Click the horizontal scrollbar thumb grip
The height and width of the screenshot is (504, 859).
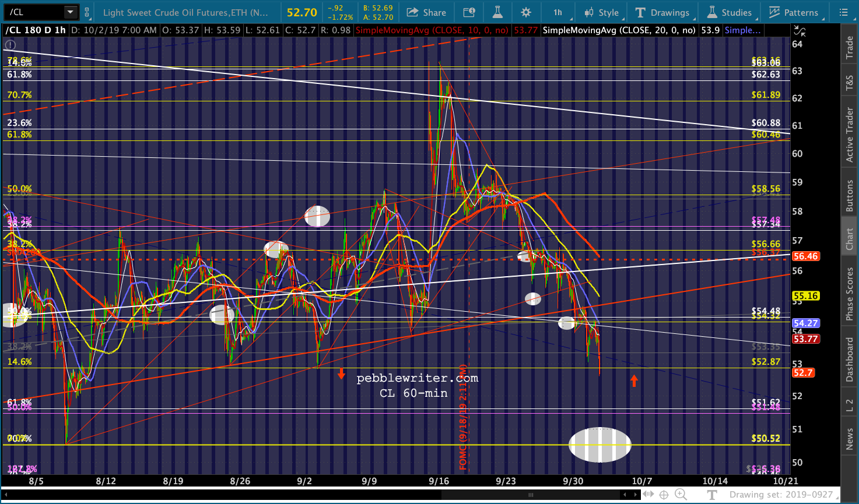click(x=531, y=495)
